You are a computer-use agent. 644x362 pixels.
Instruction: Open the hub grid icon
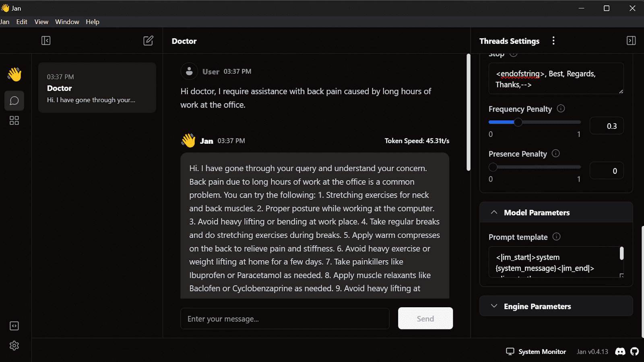coord(14,120)
